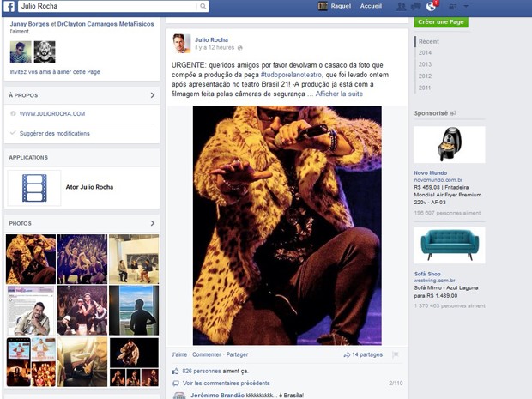Expand the À Propos section chevron
The width and height of the screenshot is (532, 399).
(152, 95)
